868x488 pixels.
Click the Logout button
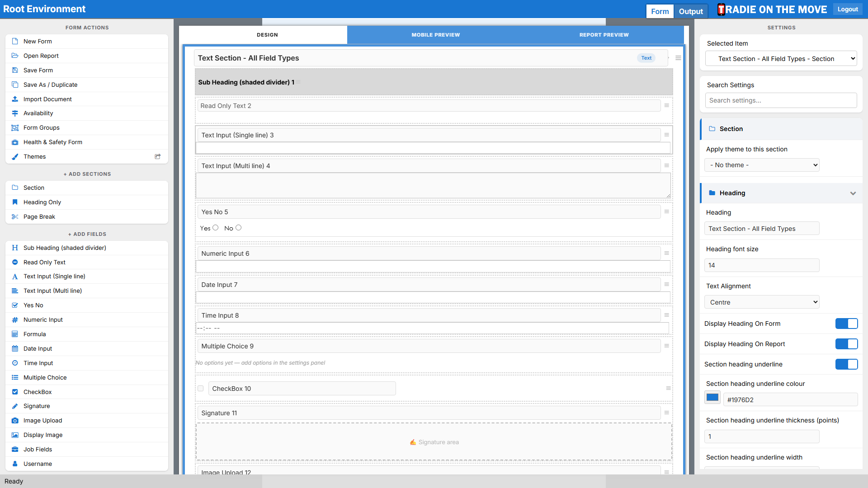847,9
